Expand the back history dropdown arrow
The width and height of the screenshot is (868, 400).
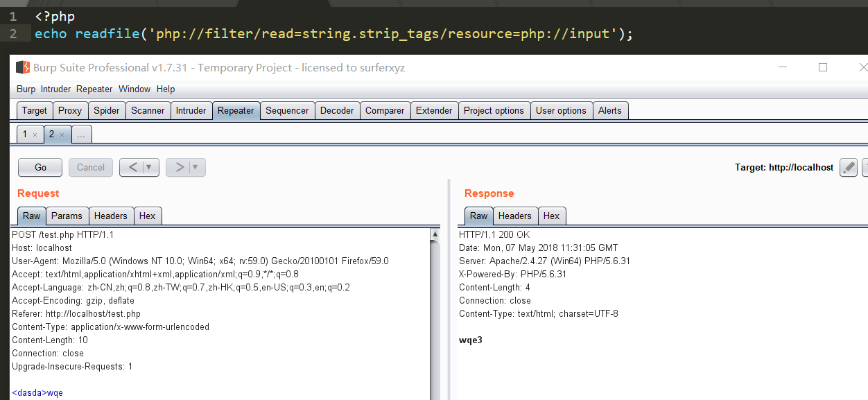tap(150, 167)
